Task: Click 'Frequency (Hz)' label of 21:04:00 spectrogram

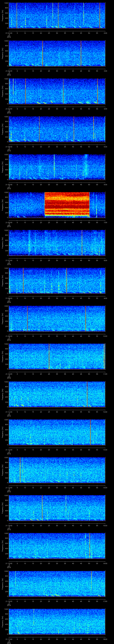Action: (x=3, y=129)
